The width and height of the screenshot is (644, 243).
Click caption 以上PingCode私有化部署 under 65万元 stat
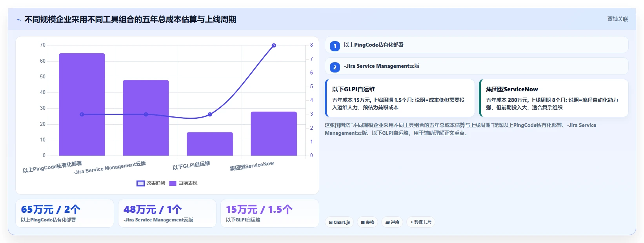tap(48, 220)
